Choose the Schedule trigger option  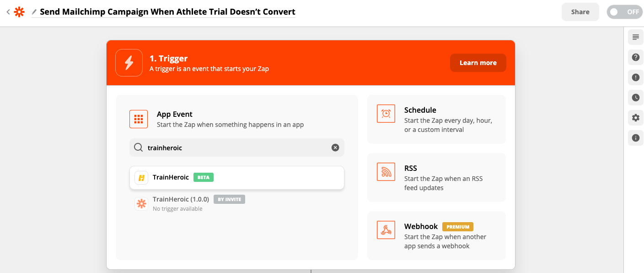(436, 119)
